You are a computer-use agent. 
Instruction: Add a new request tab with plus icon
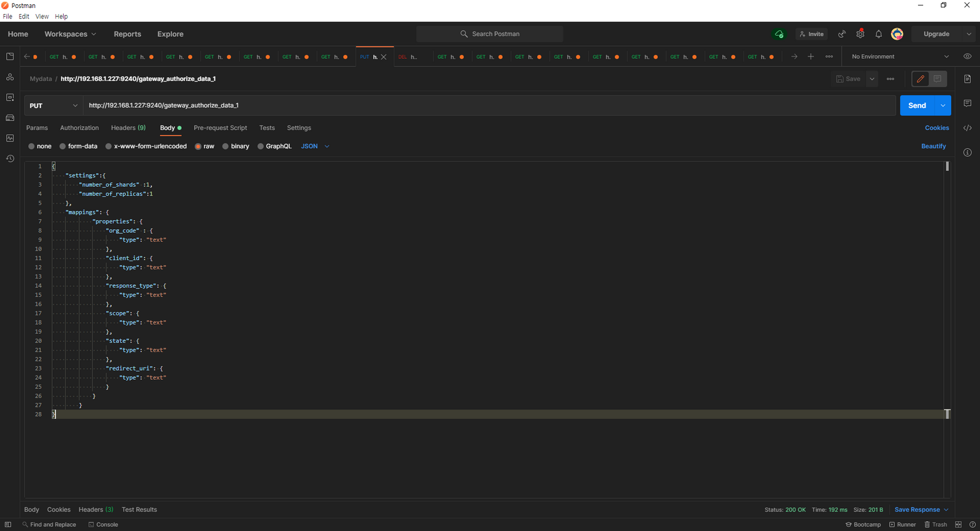(810, 57)
